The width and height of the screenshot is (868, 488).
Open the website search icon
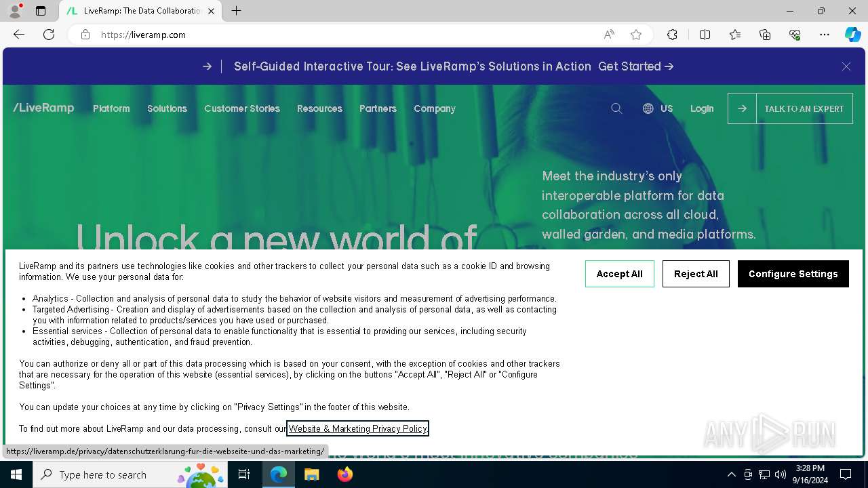tap(616, 108)
